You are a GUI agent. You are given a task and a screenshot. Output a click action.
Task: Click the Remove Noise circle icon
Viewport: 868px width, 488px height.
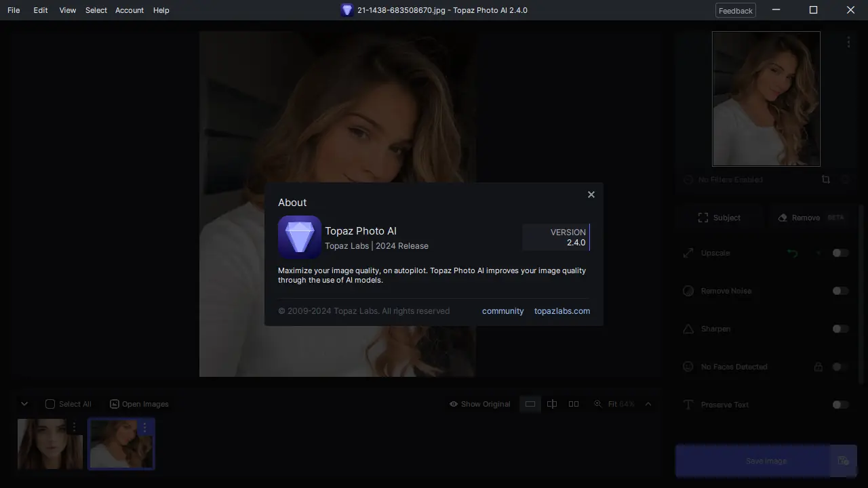pyautogui.click(x=688, y=291)
